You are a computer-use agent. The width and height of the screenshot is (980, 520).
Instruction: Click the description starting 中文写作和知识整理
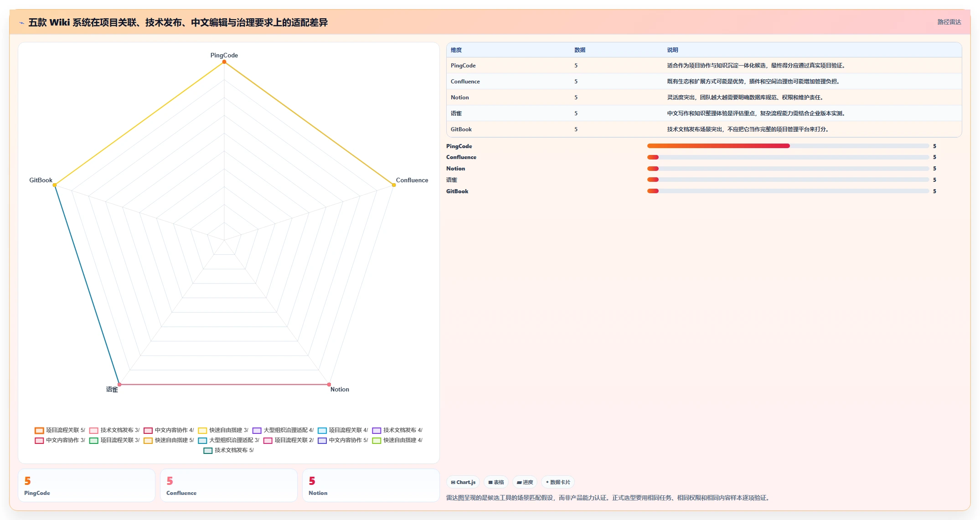[x=757, y=113]
